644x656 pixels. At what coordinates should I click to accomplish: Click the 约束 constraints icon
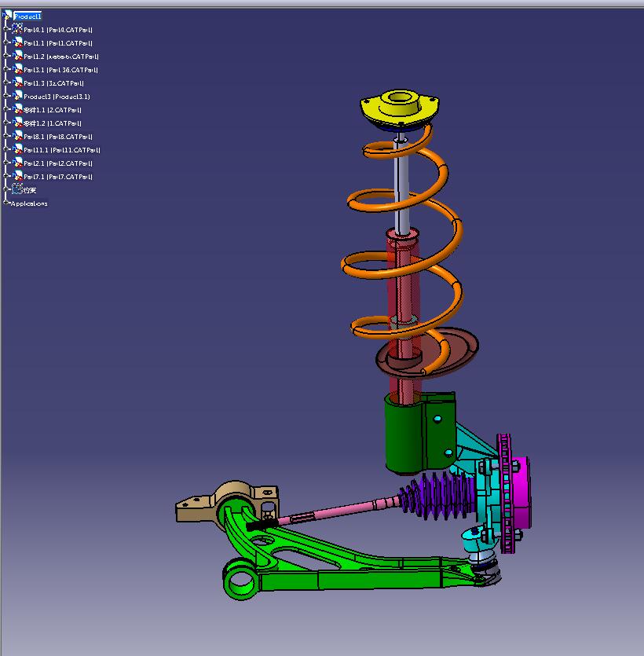(17, 189)
